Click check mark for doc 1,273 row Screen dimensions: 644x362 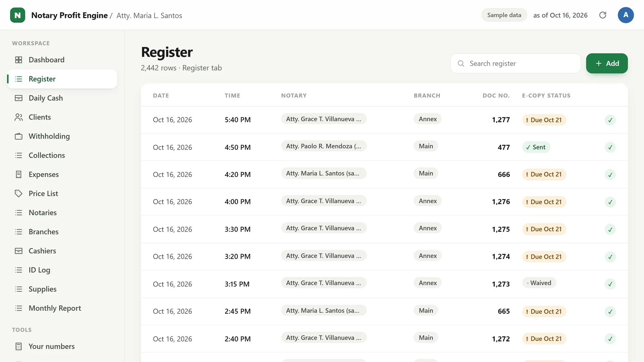coord(610,284)
